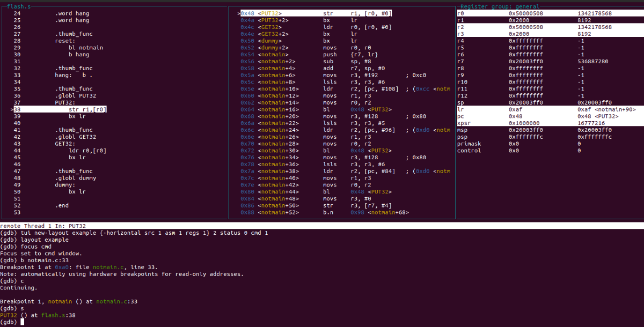Click '.globl GET32' on line 42
This screenshot has width=644, height=327.
pos(75,137)
